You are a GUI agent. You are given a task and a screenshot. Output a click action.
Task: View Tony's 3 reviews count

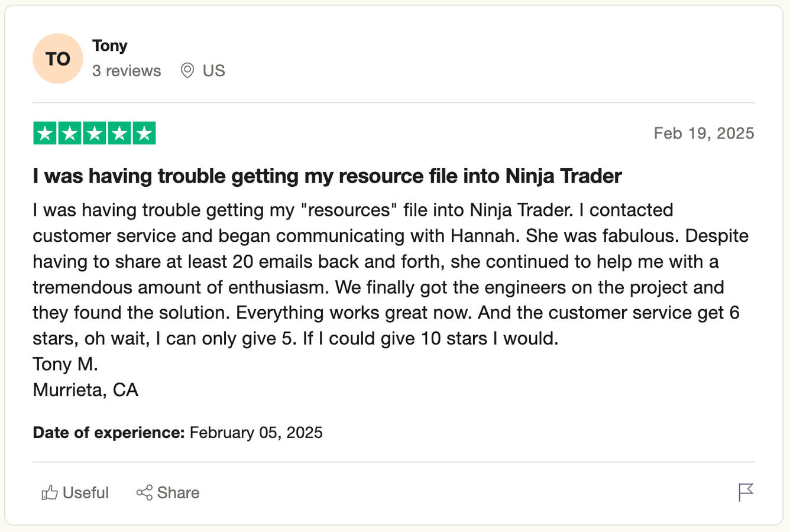(127, 71)
